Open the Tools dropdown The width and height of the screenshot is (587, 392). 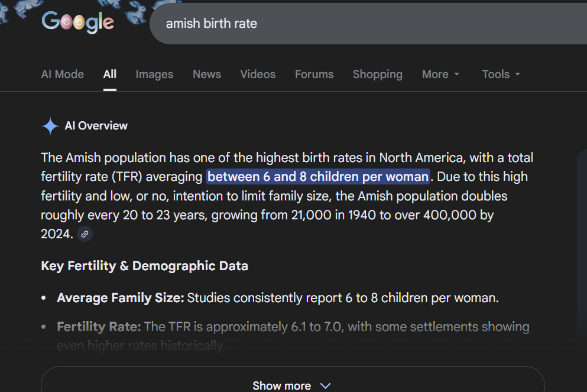[501, 74]
